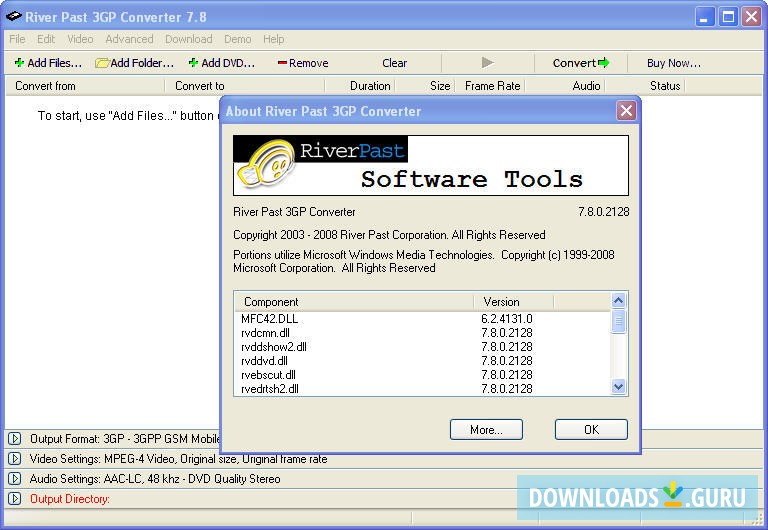Click the Duration column header
The width and height of the screenshot is (768, 530).
coord(360,86)
